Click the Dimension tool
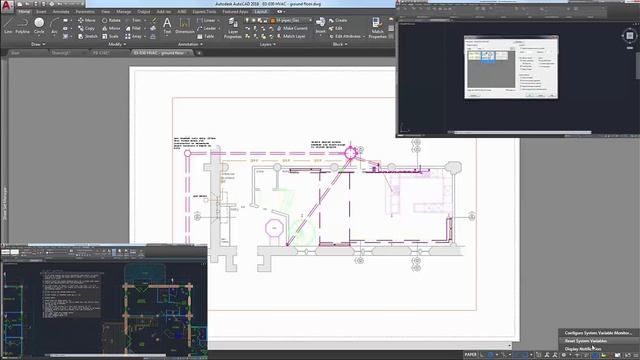The image size is (640, 360). (184, 25)
